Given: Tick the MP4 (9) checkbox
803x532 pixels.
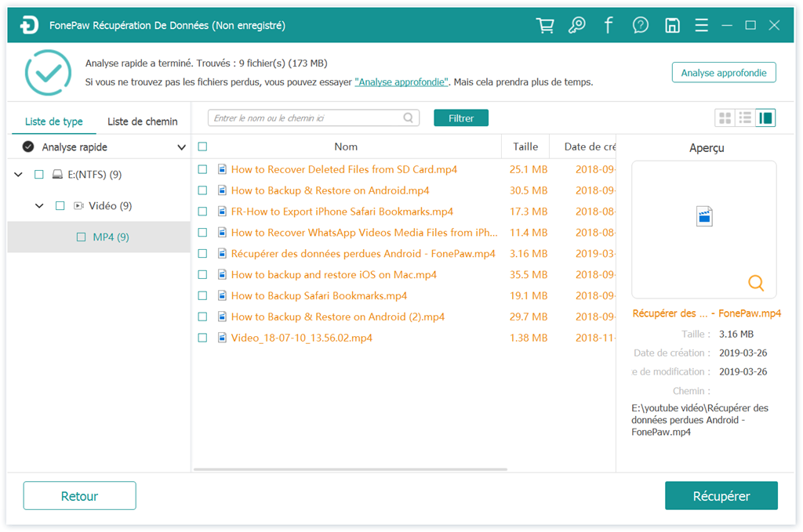Looking at the screenshot, I should pos(81,237).
